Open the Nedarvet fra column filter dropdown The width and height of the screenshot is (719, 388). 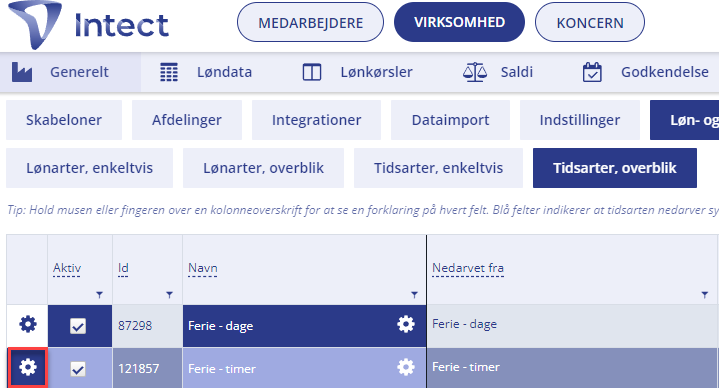click(x=705, y=295)
